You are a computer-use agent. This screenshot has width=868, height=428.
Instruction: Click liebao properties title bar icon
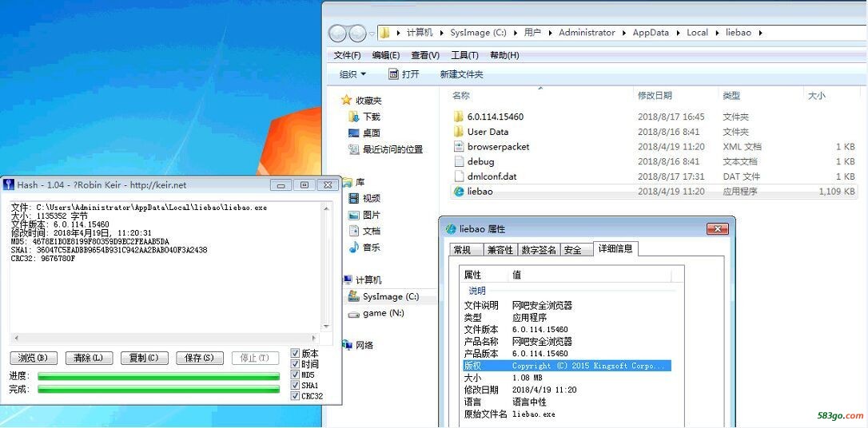[451, 229]
